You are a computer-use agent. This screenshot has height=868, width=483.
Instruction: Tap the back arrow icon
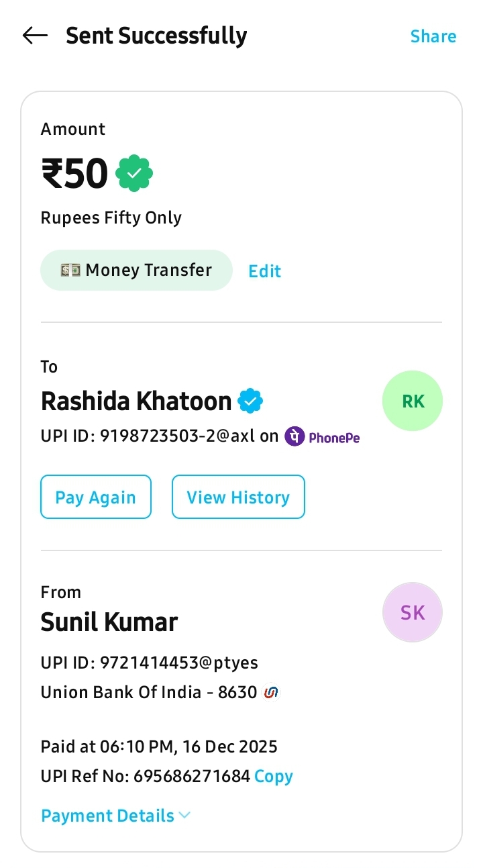pyautogui.click(x=35, y=36)
